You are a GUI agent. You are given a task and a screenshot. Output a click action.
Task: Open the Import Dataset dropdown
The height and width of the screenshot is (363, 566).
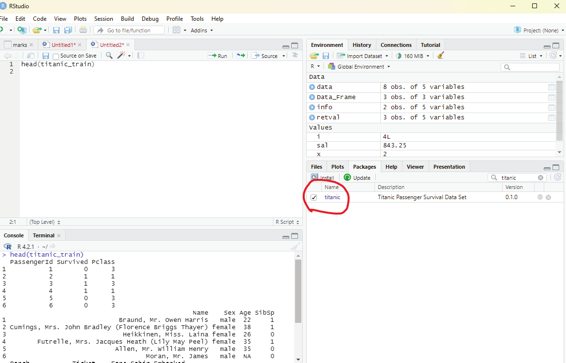click(x=362, y=56)
